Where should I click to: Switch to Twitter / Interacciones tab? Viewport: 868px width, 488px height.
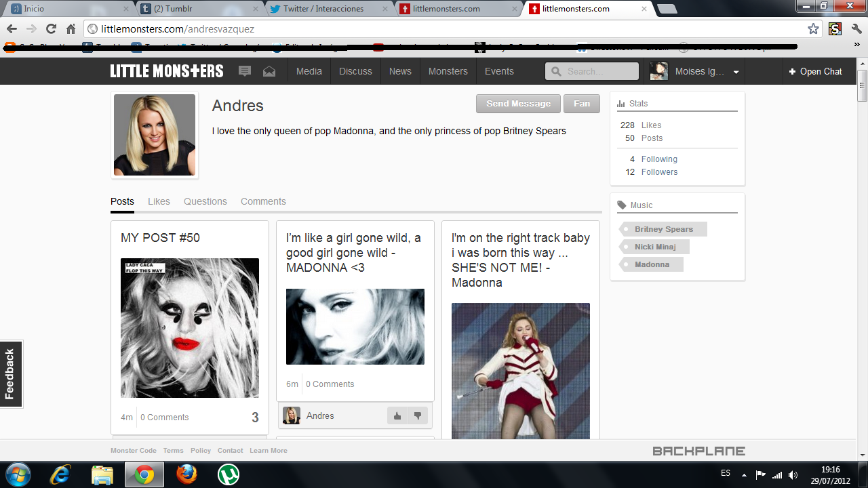click(x=328, y=9)
